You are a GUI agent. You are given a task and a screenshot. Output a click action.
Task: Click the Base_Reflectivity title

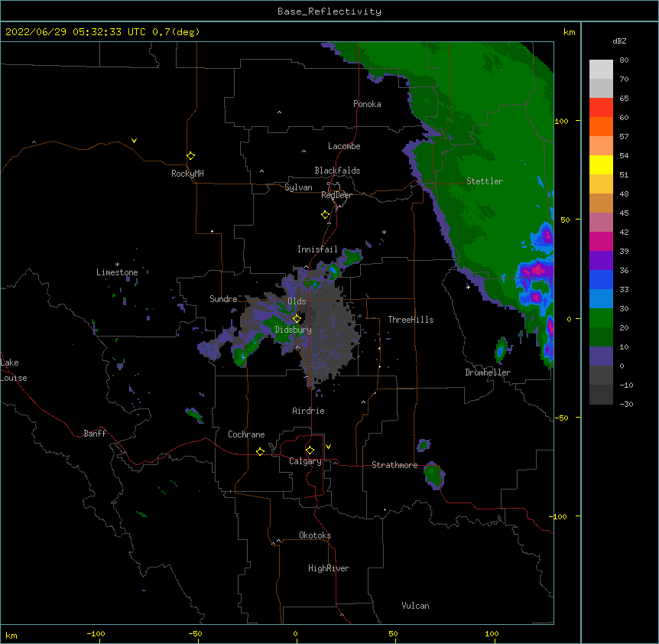pos(329,11)
